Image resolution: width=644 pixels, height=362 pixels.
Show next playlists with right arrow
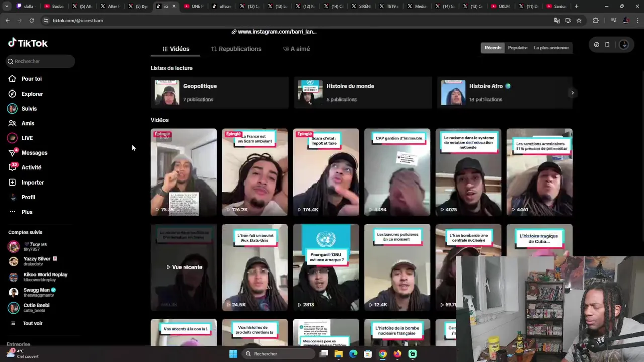pyautogui.click(x=572, y=93)
